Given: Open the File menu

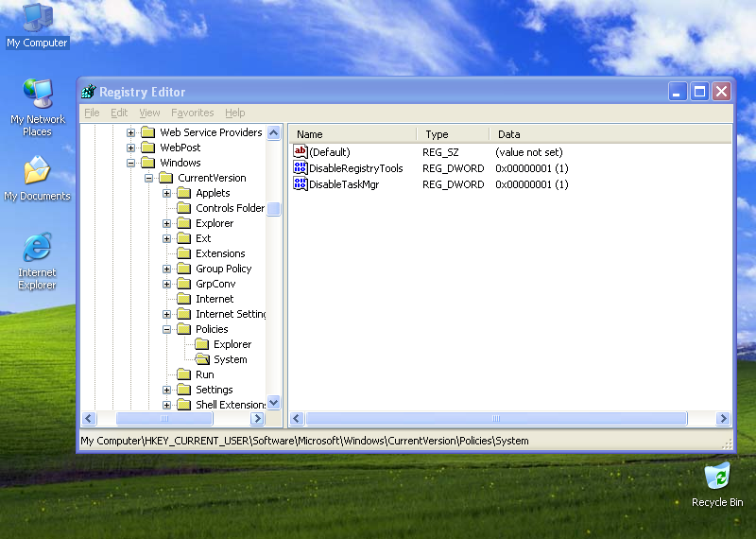Looking at the screenshot, I should [x=92, y=113].
